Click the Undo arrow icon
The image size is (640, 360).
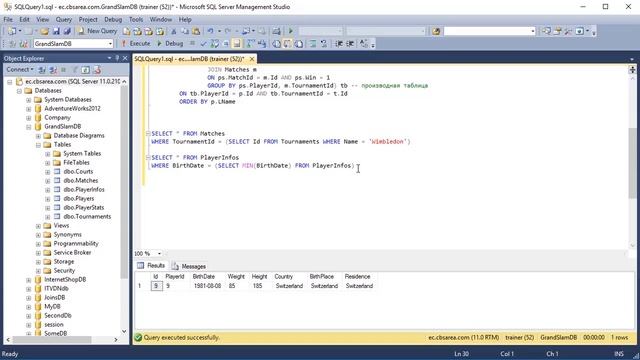click(210, 31)
